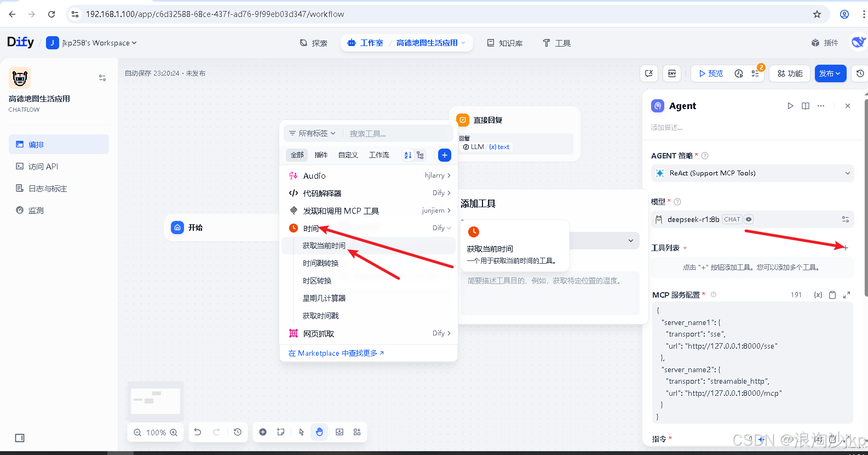868x455 pixels.
Task: Select 全部 tools tab
Action: pyautogui.click(x=297, y=155)
